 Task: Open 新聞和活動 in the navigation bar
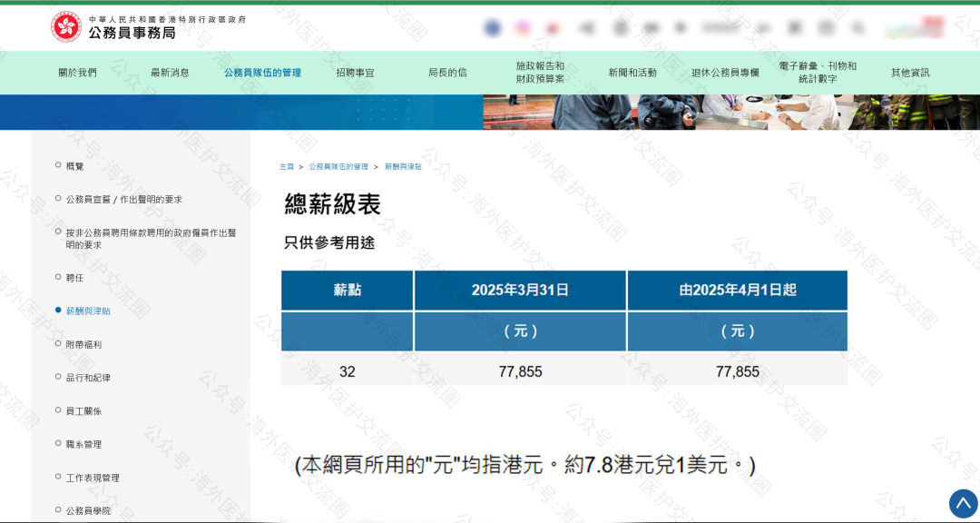click(632, 73)
